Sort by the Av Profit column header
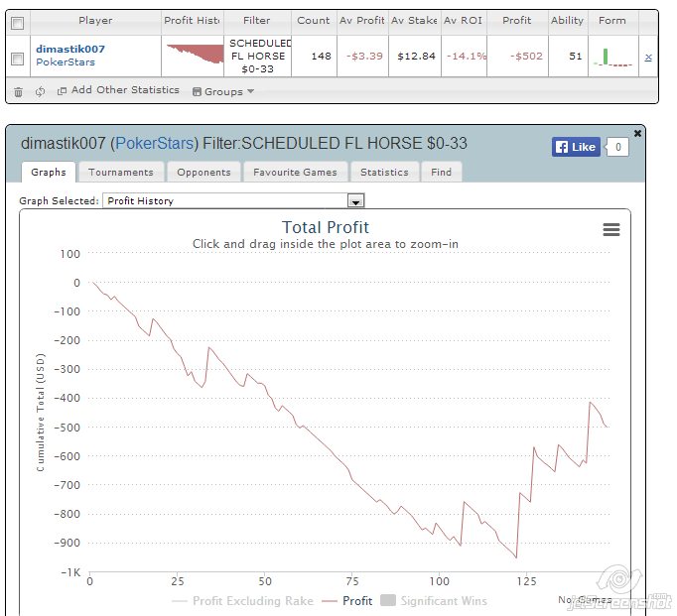 click(x=361, y=20)
